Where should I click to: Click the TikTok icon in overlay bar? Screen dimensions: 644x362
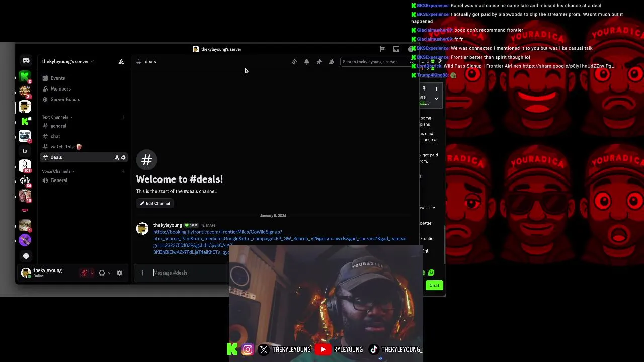coord(374,349)
